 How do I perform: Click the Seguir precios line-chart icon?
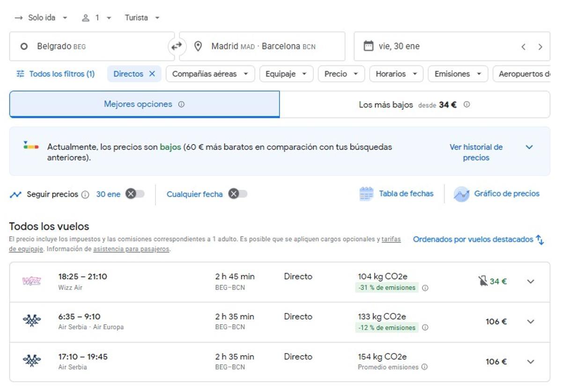[15, 194]
